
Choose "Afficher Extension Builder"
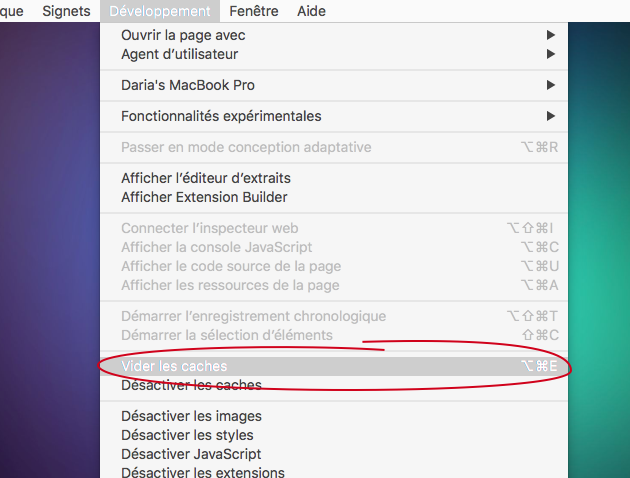pyautogui.click(x=204, y=197)
